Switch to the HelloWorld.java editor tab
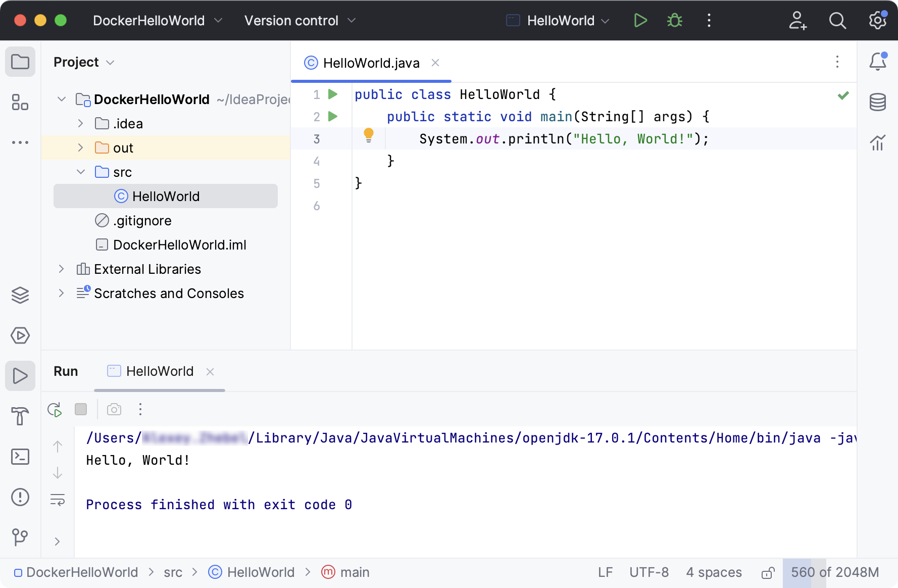The width and height of the screenshot is (898, 588). tap(371, 63)
